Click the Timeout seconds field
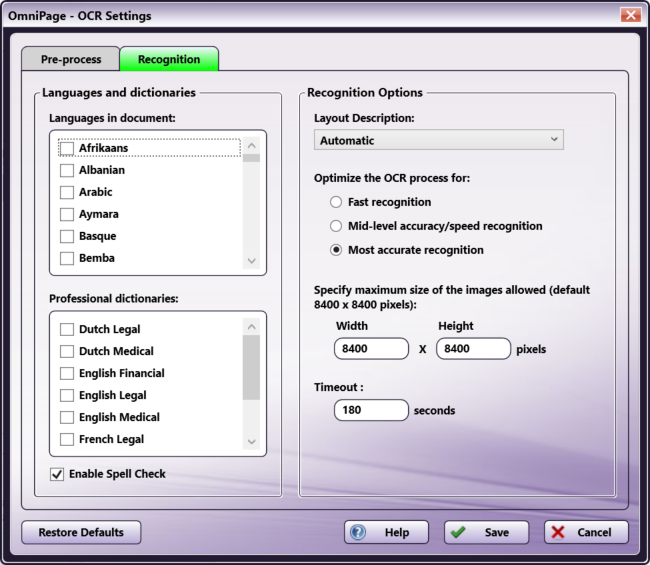Viewport: 650px width, 565px height. 371,410
